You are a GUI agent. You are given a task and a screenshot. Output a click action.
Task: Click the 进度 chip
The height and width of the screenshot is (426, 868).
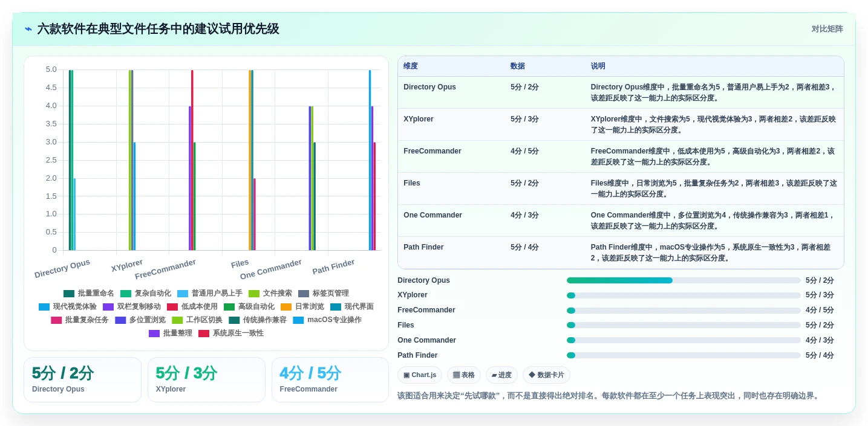(x=501, y=375)
